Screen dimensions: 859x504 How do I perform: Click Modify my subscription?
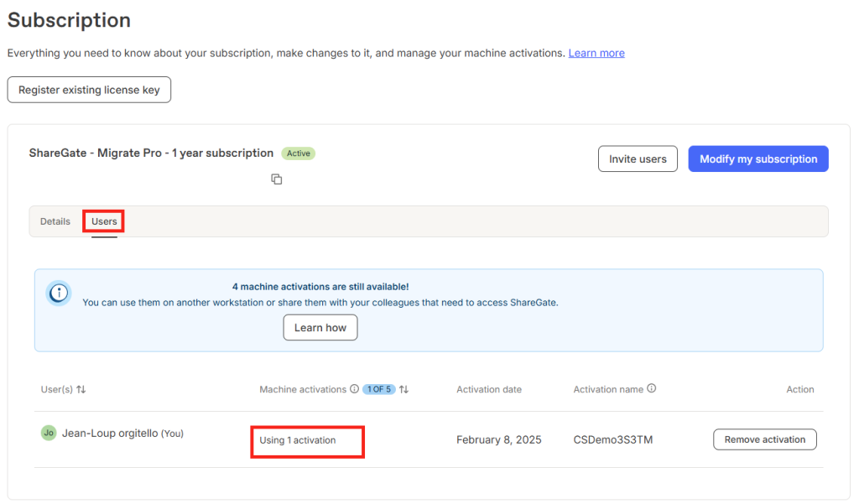pos(758,158)
